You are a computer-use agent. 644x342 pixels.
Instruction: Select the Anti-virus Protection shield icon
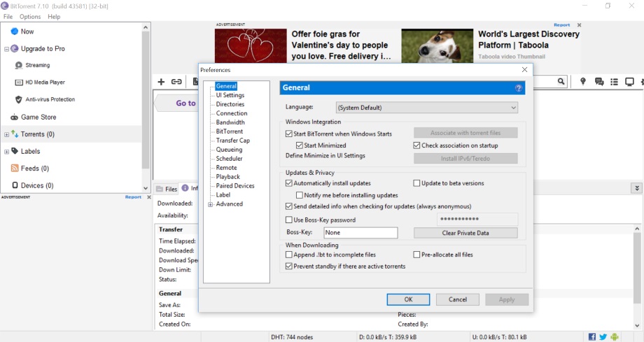(x=18, y=99)
